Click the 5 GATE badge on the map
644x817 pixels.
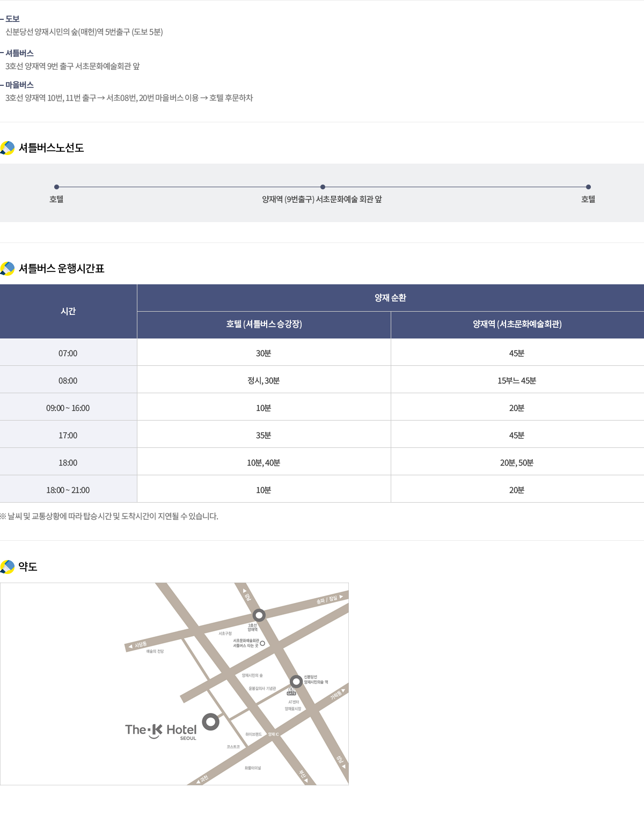click(291, 691)
